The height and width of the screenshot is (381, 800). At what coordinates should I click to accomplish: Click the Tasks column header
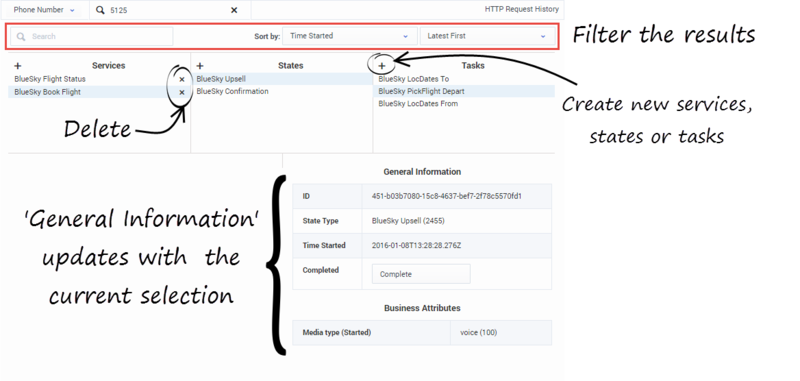(x=473, y=66)
